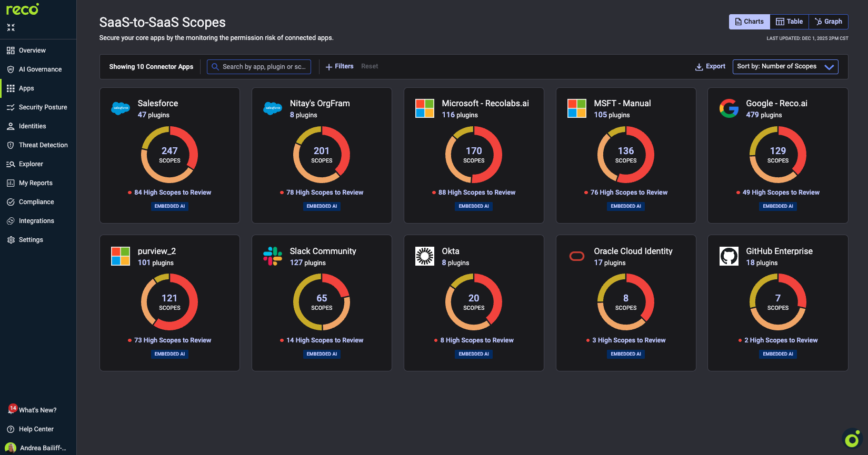Click the Compliance checkmark icon
Image resolution: width=868 pixels, height=455 pixels.
click(x=11, y=202)
